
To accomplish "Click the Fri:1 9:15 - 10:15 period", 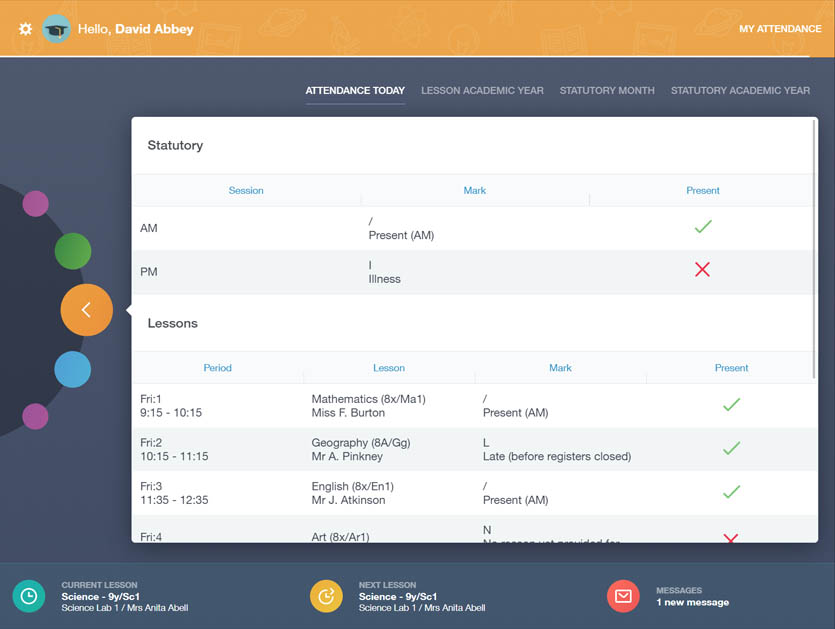I will [171, 406].
